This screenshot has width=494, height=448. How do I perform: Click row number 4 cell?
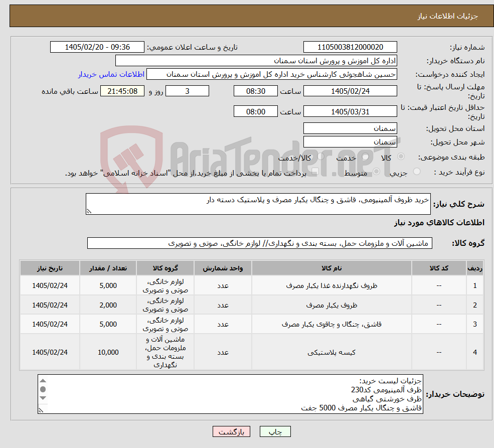coord(475,352)
